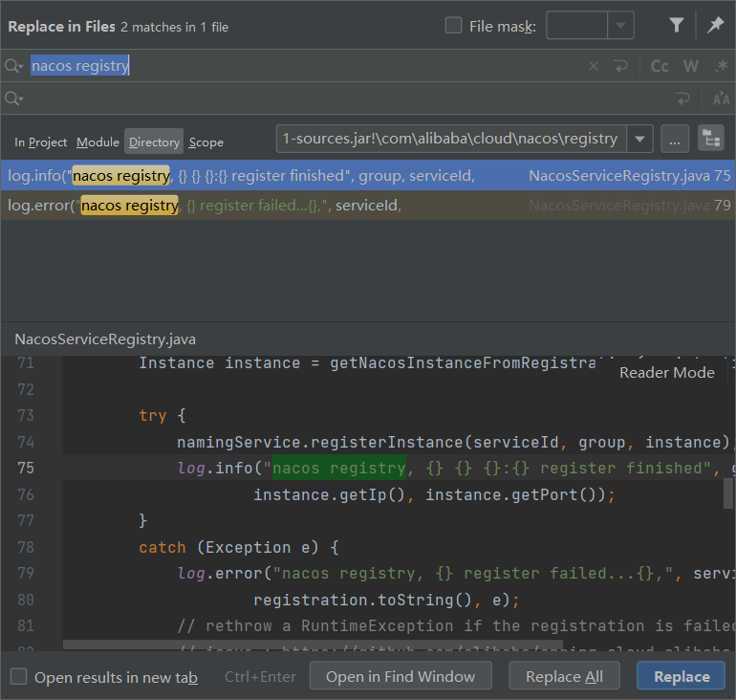736x700 pixels.
Task: Check Open results in new tab
Action: [x=19, y=677]
